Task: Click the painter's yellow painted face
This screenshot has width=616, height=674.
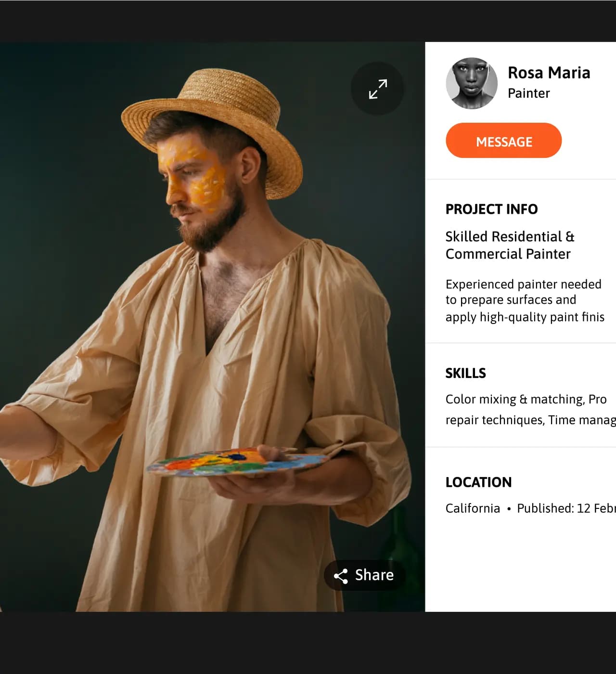Action: click(x=192, y=178)
